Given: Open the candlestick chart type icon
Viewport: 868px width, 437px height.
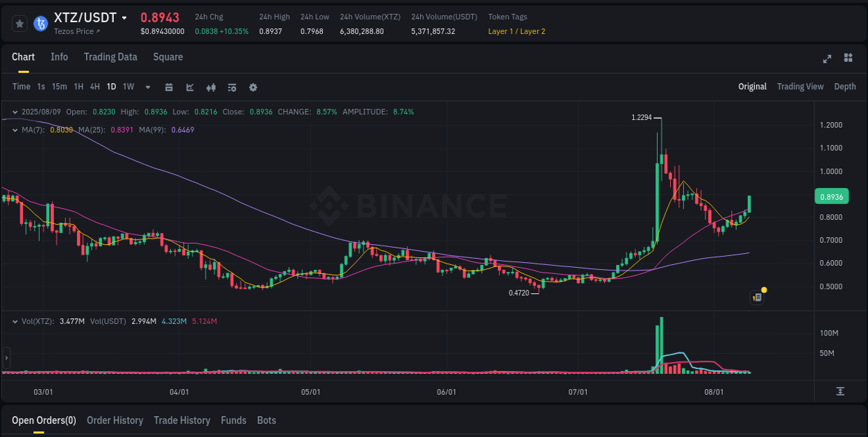Looking at the screenshot, I should [x=210, y=87].
